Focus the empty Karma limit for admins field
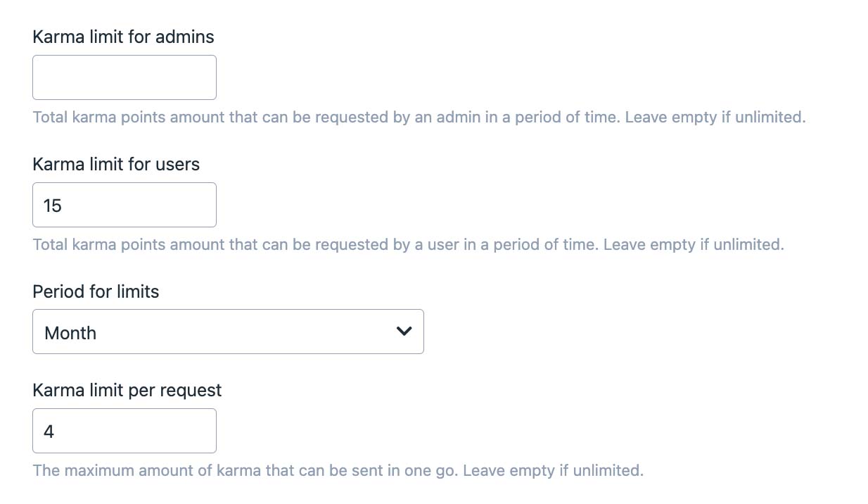Image resolution: width=868 pixels, height=504 pixels. (125, 77)
